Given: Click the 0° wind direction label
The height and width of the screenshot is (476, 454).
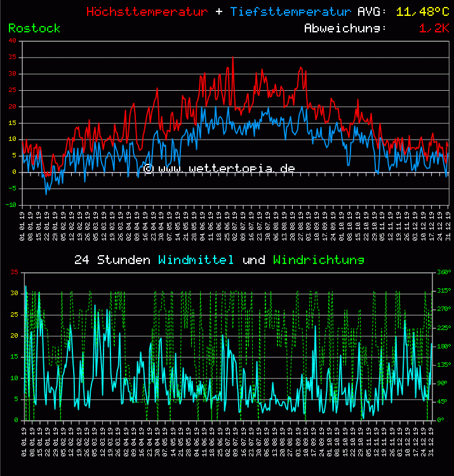Looking at the screenshot, I should 440,420.
